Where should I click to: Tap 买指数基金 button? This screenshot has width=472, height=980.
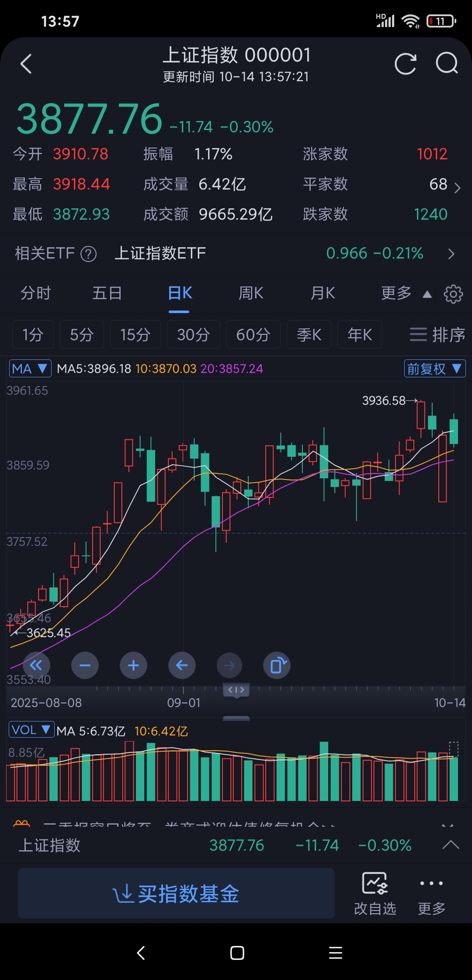pyautogui.click(x=176, y=894)
